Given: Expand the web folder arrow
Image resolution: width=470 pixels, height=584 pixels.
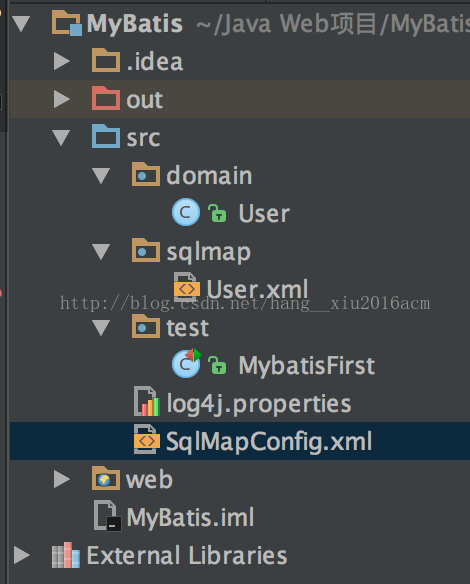Looking at the screenshot, I should pos(61,479).
